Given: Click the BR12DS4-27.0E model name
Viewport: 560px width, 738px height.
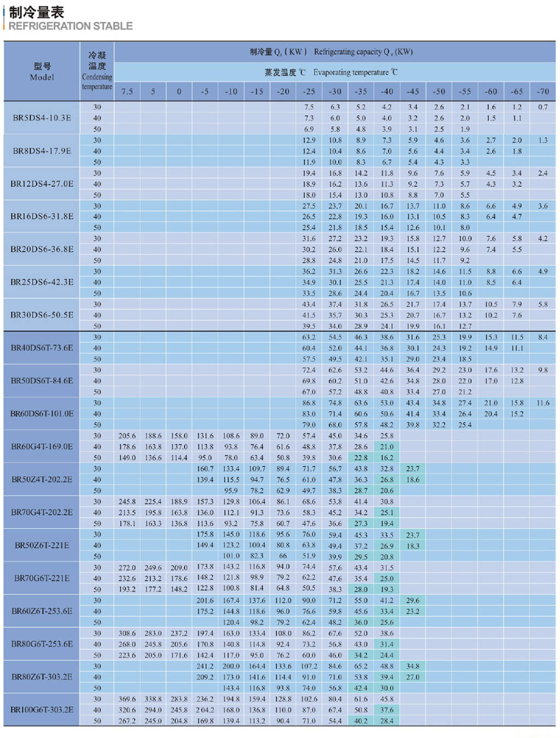Looking at the screenshot, I should pyautogui.click(x=42, y=184).
